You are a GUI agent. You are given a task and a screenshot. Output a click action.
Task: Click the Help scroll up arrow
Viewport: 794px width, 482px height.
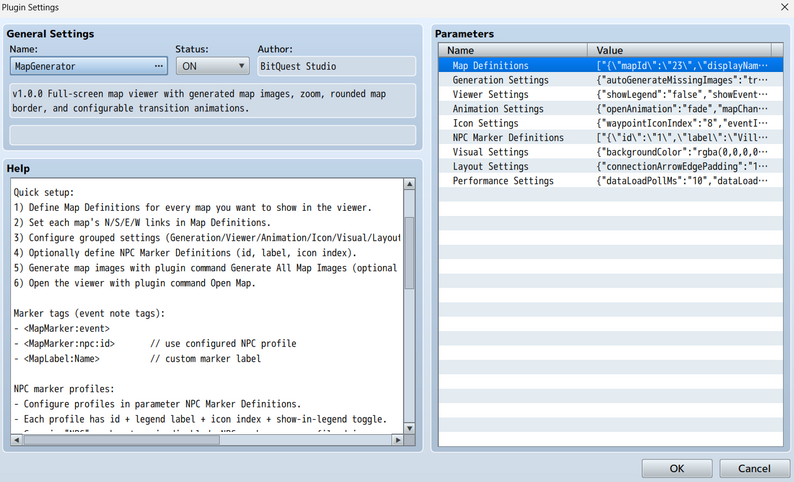tap(410, 184)
